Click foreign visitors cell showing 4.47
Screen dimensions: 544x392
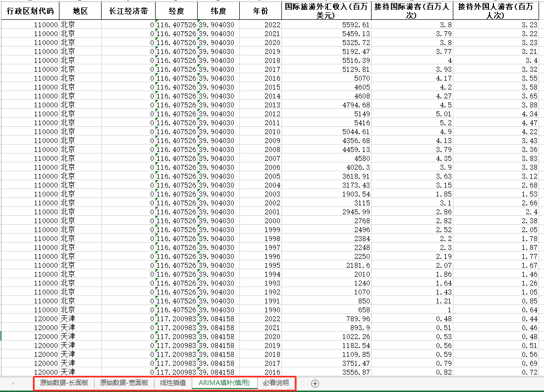[x=496, y=123]
